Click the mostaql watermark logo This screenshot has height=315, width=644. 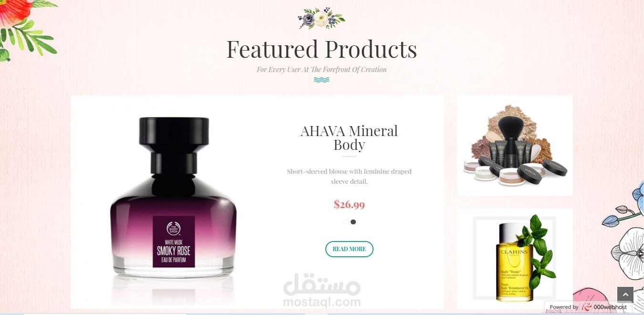click(322, 290)
